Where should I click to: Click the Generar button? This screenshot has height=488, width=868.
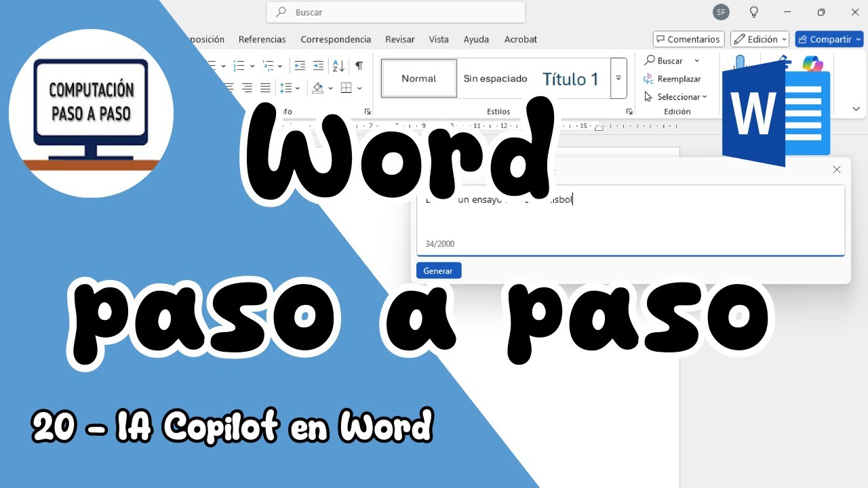tap(438, 270)
